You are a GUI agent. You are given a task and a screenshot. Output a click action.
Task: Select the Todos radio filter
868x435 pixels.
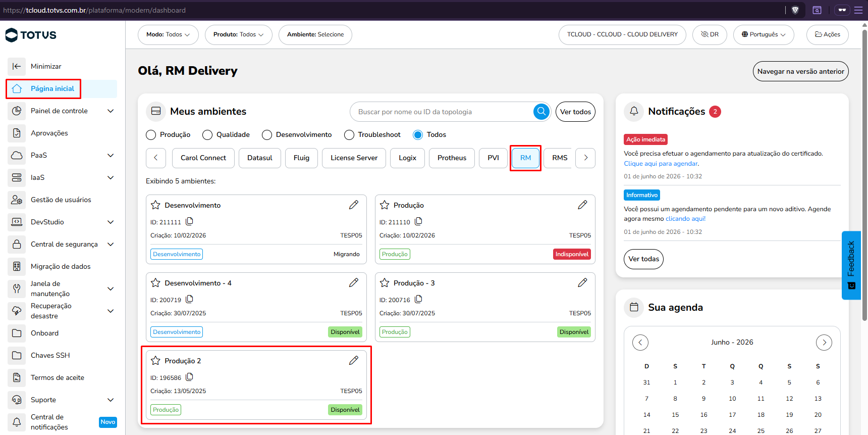tap(418, 135)
